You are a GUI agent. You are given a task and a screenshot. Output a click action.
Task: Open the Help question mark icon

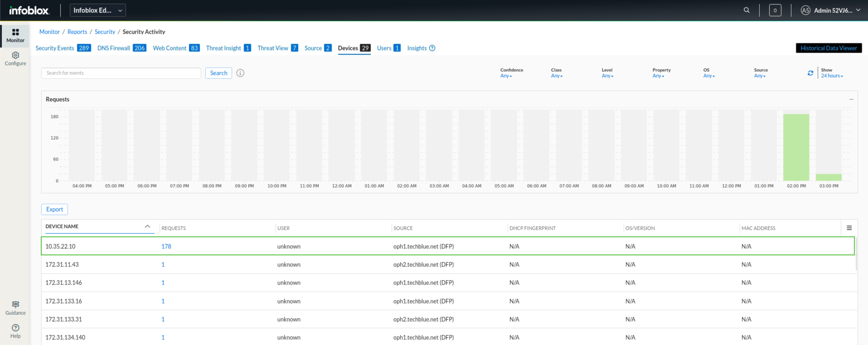tap(15, 328)
